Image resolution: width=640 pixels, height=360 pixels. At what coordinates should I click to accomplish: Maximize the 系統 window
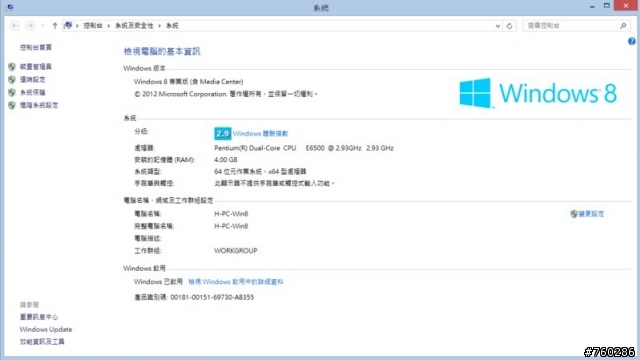pos(607,6)
